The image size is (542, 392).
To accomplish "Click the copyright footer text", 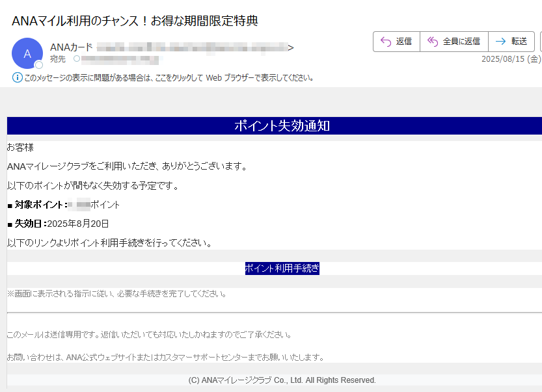I will click(x=282, y=380).
